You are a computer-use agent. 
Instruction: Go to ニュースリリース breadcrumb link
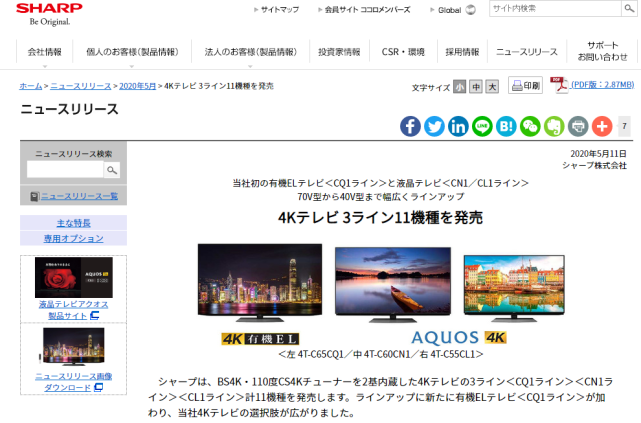coord(81,86)
